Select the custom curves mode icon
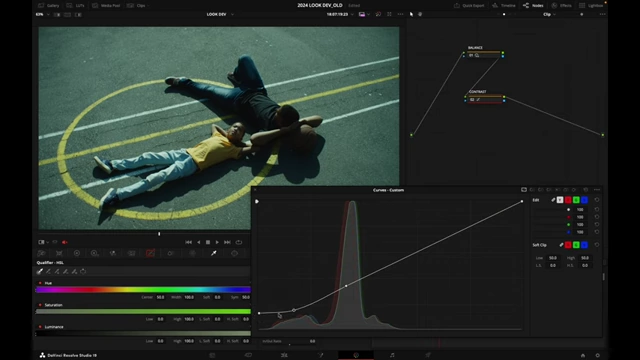Screen dimensions: 640x360 pos(524,190)
